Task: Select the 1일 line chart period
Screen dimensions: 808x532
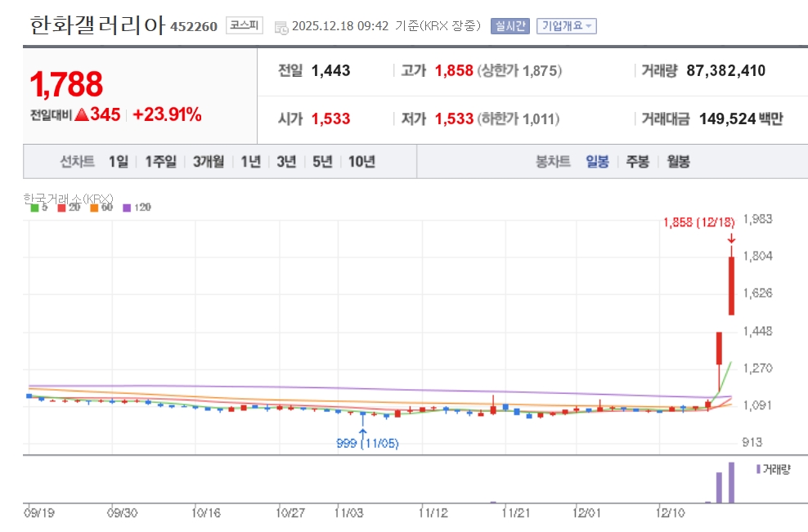Action: 119,162
